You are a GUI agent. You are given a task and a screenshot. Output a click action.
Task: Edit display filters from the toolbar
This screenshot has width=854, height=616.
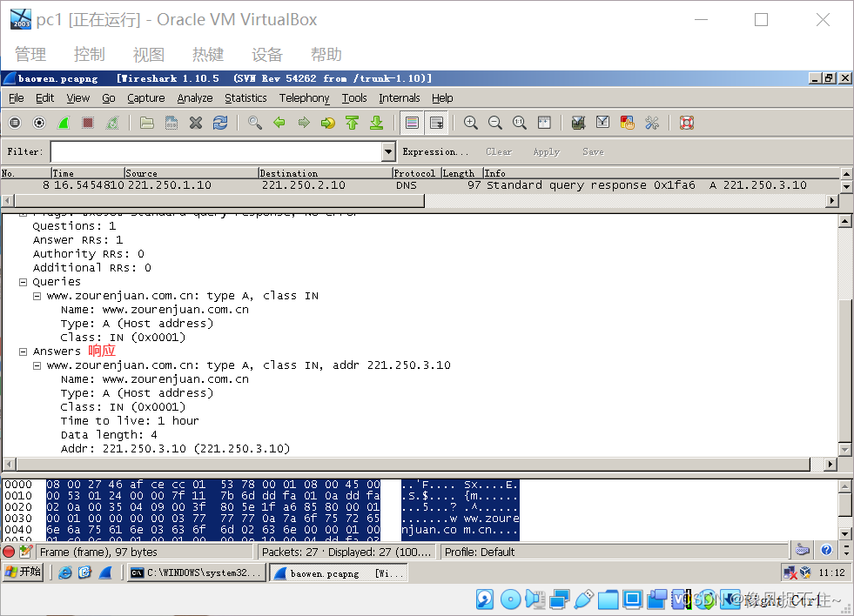602,123
